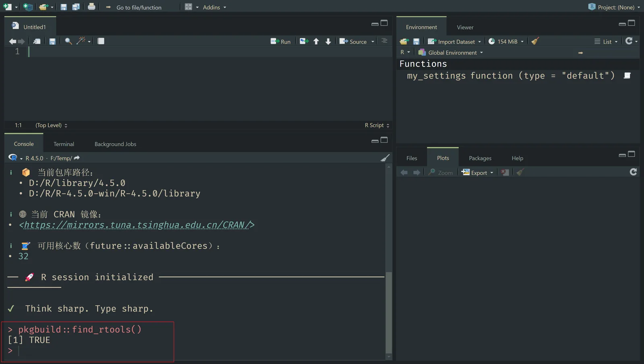Switch to the Console tab
Screen dimensions: 644x364
tap(24, 144)
